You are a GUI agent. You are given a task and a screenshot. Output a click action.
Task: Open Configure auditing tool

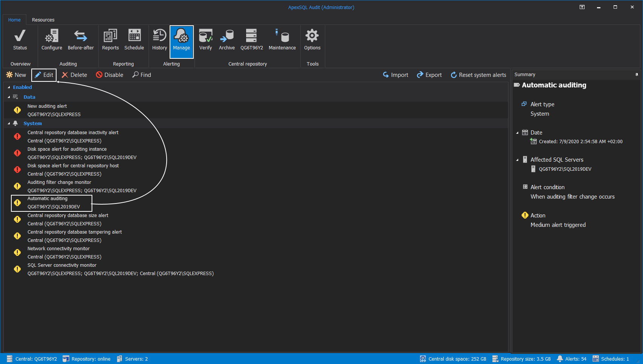tap(52, 40)
